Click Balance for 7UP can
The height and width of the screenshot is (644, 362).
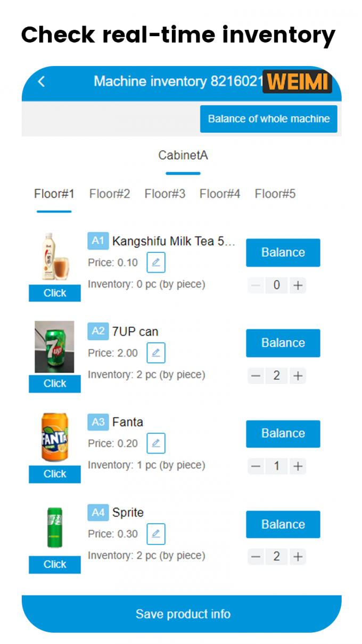tap(283, 343)
